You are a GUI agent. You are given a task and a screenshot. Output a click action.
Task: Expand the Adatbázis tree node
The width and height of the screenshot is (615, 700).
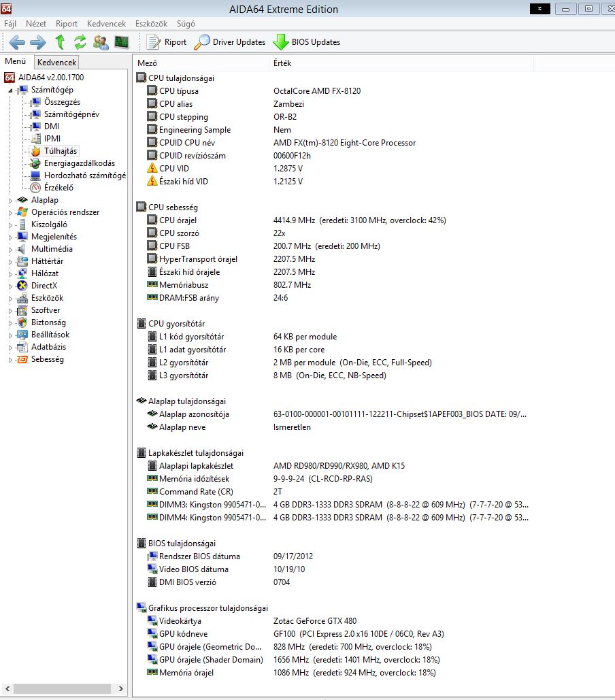[11, 348]
